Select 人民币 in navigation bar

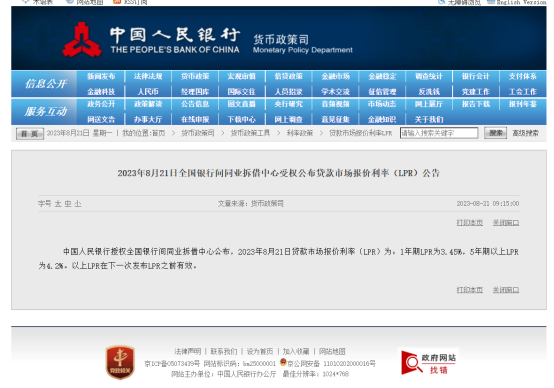click(x=148, y=92)
